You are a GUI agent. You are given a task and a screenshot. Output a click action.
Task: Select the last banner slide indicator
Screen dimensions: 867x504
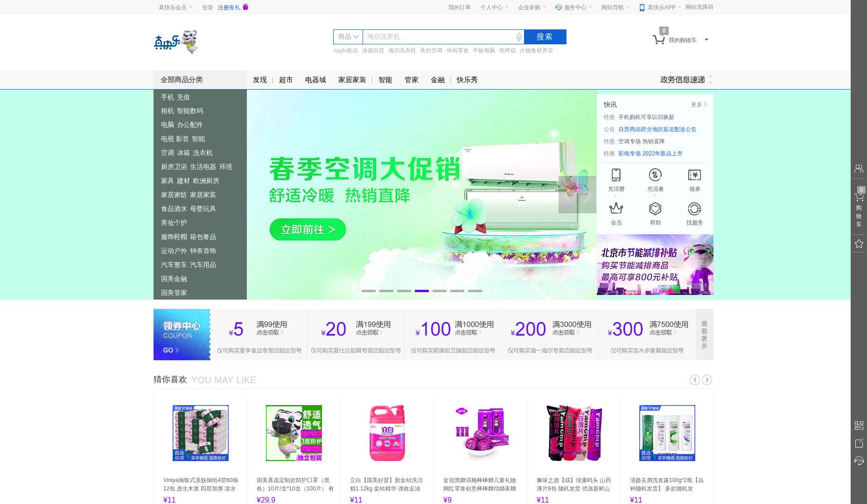(x=475, y=291)
